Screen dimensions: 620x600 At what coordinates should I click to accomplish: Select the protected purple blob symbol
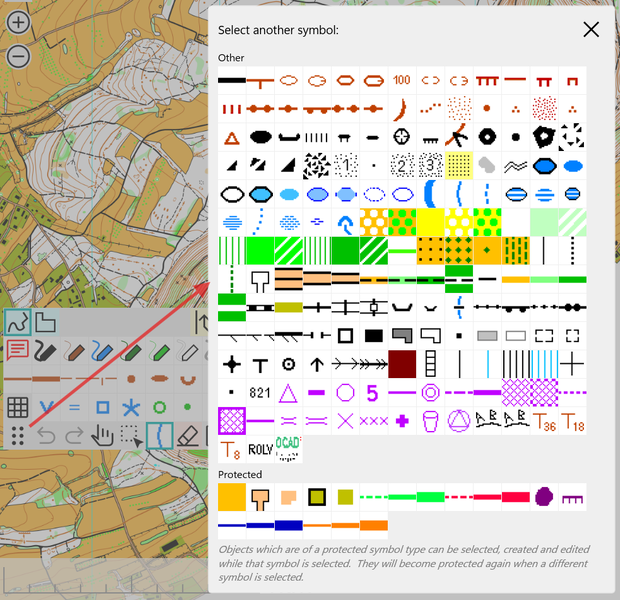click(544, 497)
